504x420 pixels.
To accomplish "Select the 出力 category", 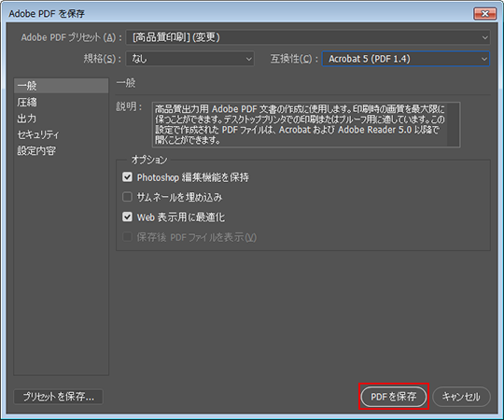I will [x=61, y=119].
